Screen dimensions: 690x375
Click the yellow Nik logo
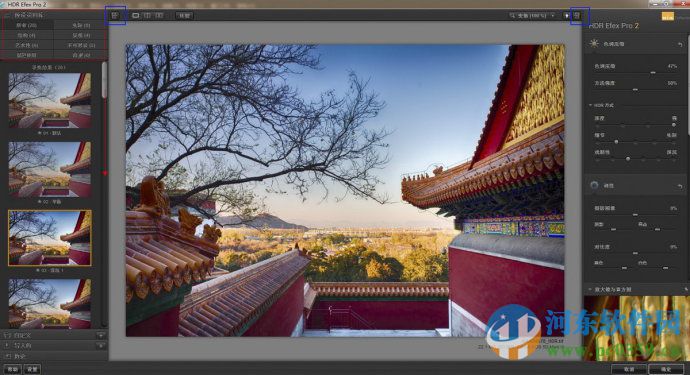668,16
